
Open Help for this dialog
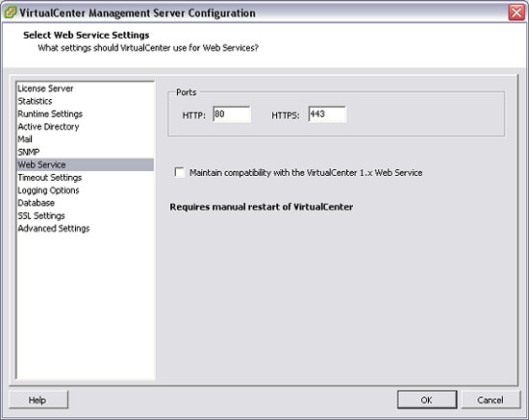[38, 400]
